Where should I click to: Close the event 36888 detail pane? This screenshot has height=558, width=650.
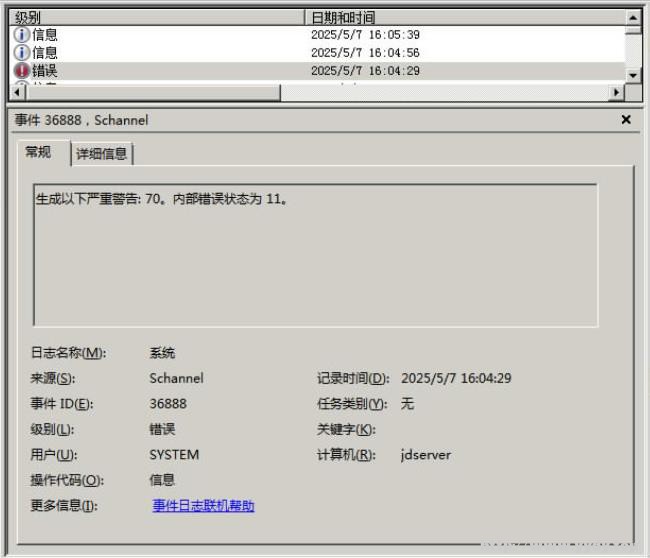pyautogui.click(x=626, y=120)
